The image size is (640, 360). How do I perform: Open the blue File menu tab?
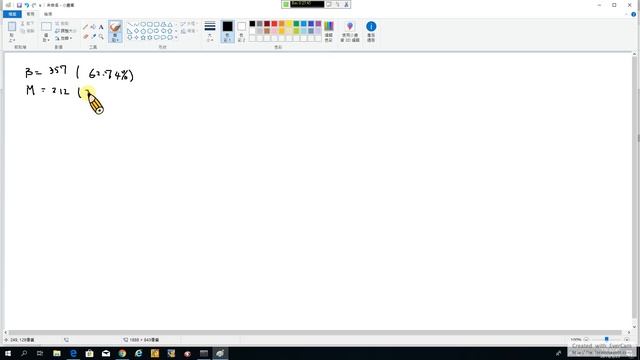click(x=12, y=14)
